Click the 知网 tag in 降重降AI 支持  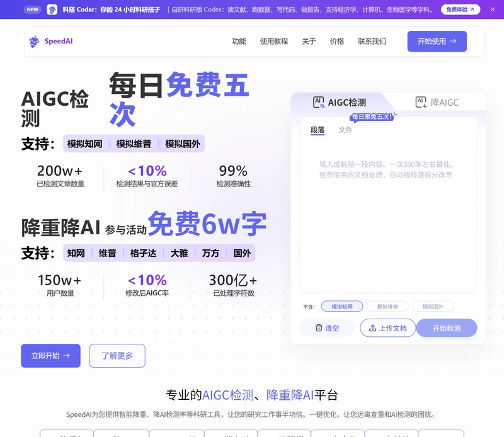pyautogui.click(x=76, y=253)
